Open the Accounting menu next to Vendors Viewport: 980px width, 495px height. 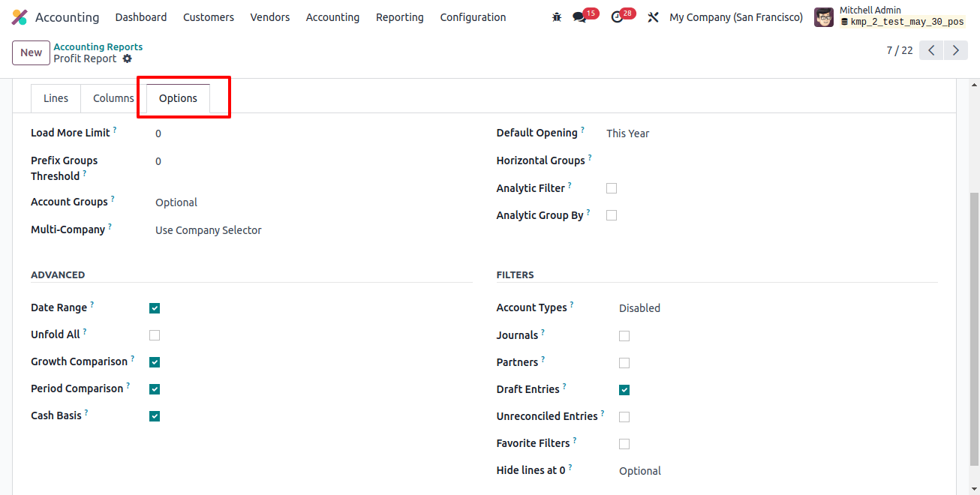tap(332, 17)
